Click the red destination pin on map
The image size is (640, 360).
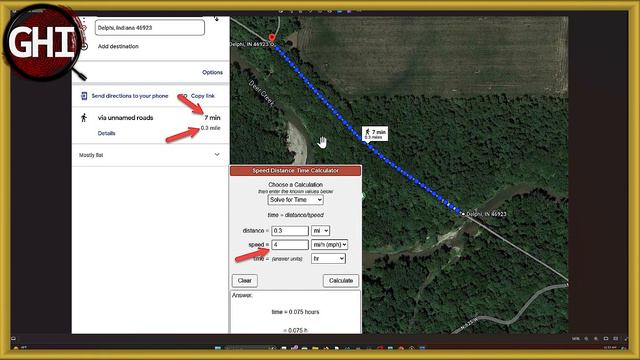point(272,39)
